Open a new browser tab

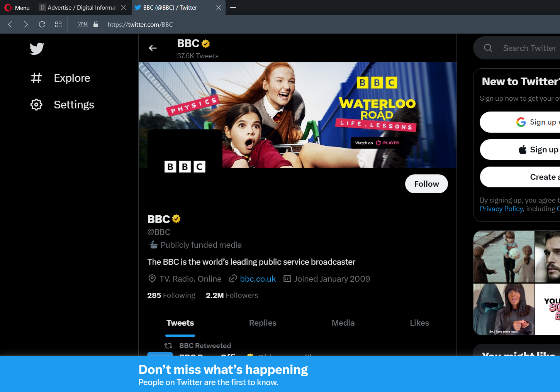[233, 8]
